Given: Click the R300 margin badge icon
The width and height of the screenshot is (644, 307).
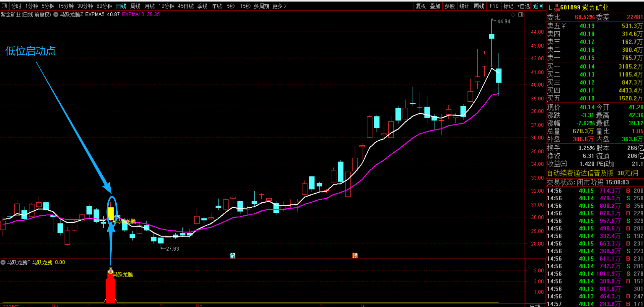Looking at the screenshot, I should pos(557,7).
